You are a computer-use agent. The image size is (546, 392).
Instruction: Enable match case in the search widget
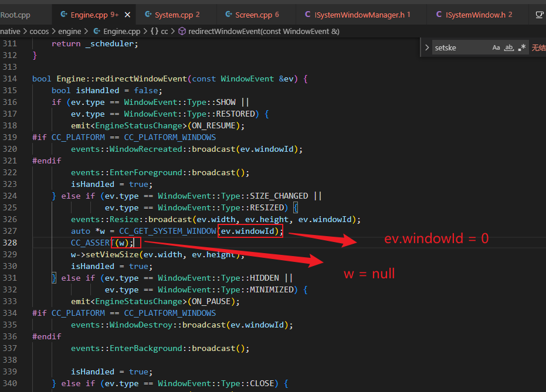click(496, 47)
